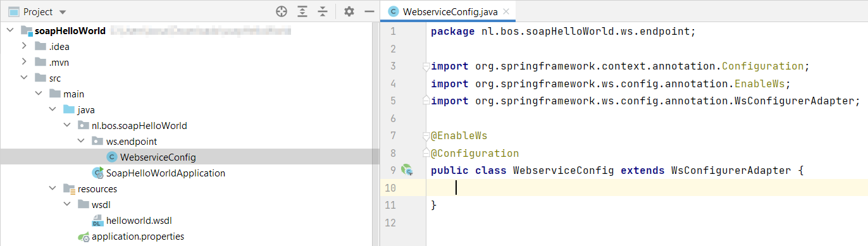Hide the Project tool window

369,11
